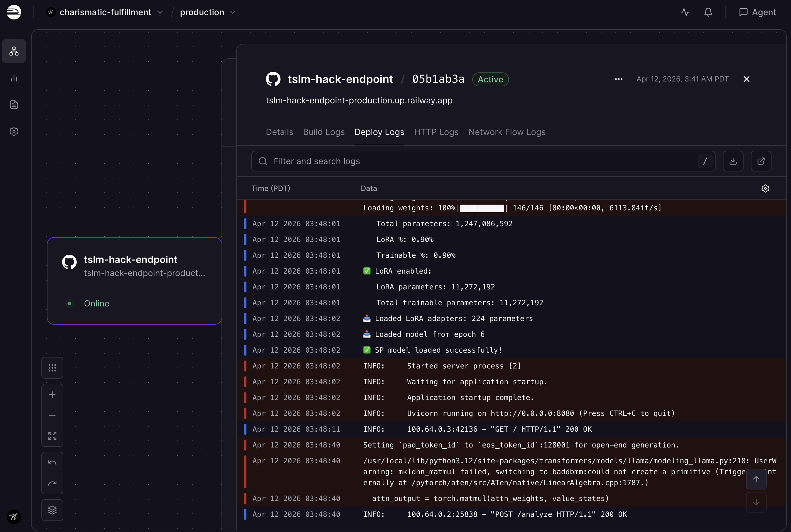Expand the production environment dropdown
Screen dimensions: 791x532
pos(232,12)
